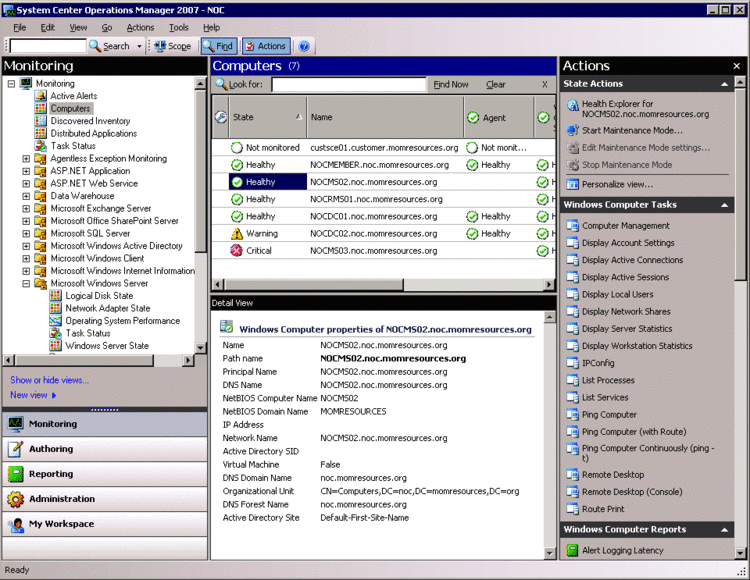The width and height of the screenshot is (750, 580).
Task: Toggle the Actions pane toolbar button
Action: [265, 46]
